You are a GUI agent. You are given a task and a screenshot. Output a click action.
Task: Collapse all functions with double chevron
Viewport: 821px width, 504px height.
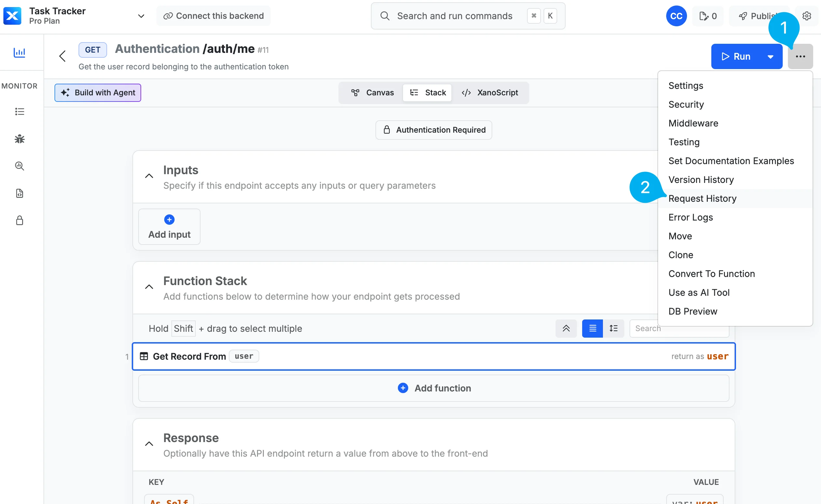(566, 328)
